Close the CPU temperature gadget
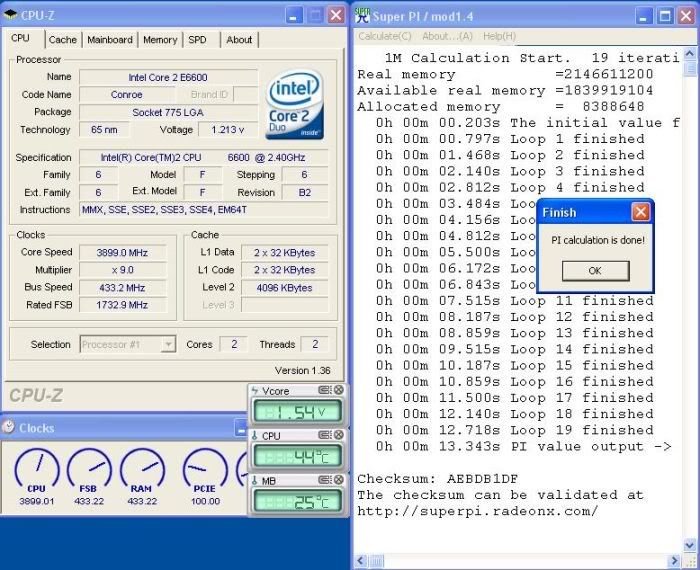Image resolution: width=700 pixels, height=570 pixels. 339,435
